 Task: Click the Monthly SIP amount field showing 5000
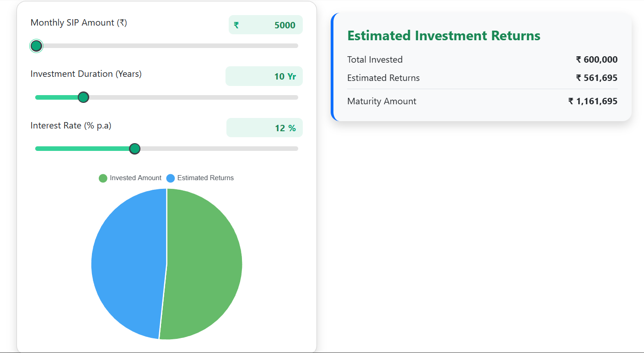pos(266,25)
